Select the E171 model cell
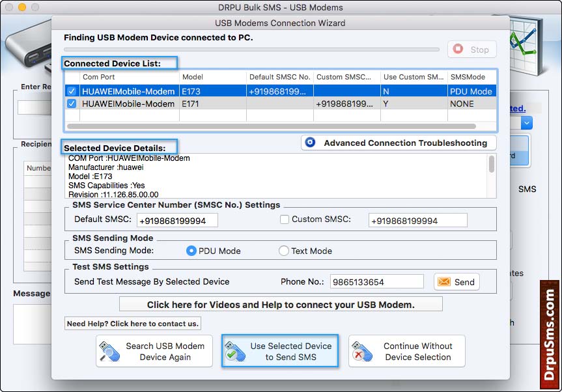The height and width of the screenshot is (392, 562). click(x=213, y=104)
